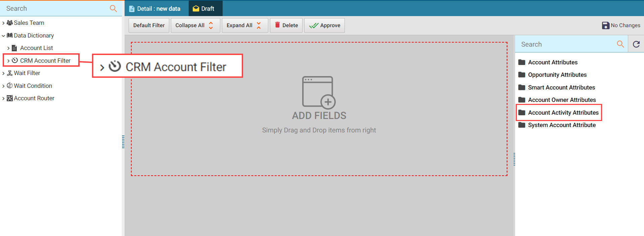Click the Delete button label
Image resolution: width=644 pixels, height=236 pixels.
pos(290,25)
